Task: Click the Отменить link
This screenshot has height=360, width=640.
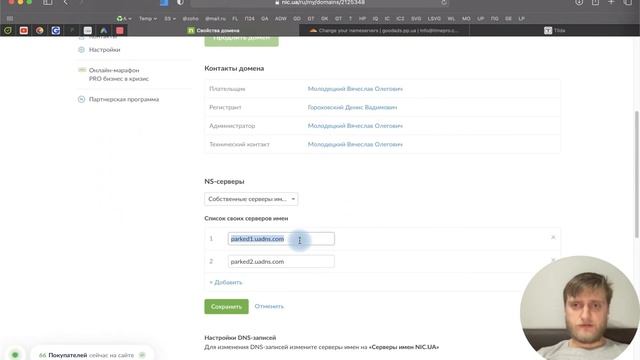Action: point(269,306)
